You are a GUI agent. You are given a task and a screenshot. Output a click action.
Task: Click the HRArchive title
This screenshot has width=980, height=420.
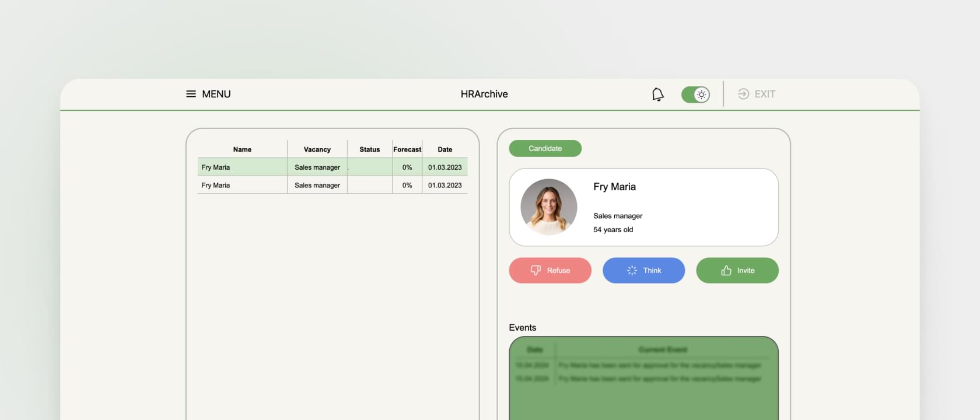[x=484, y=94]
